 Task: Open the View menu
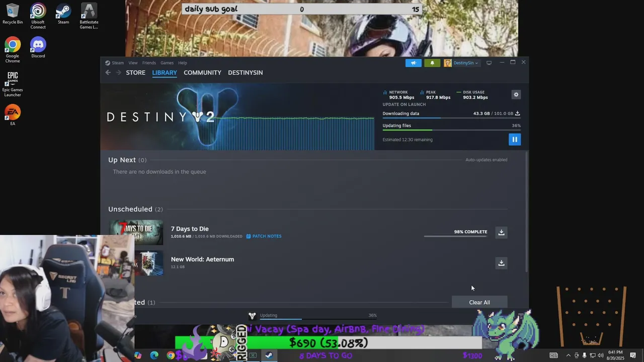tap(133, 63)
